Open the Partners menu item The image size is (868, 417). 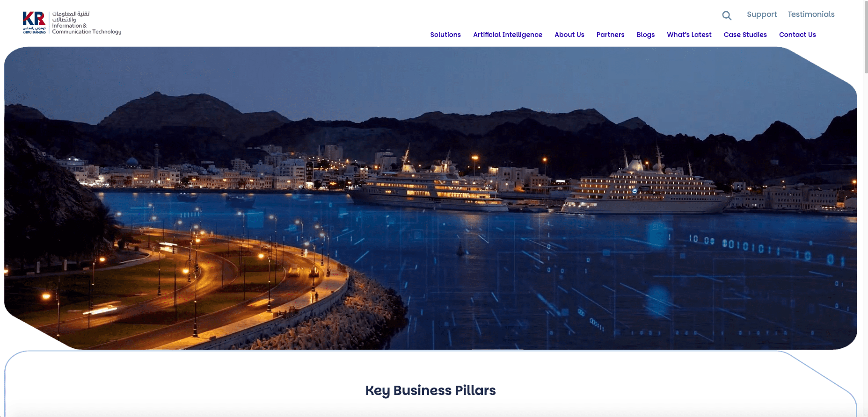tap(610, 35)
